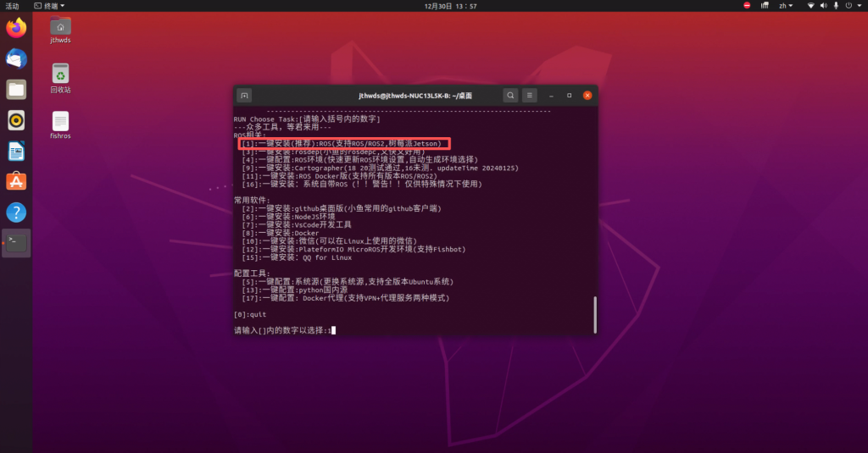Open Thunderbird mail from the dock

point(16,58)
